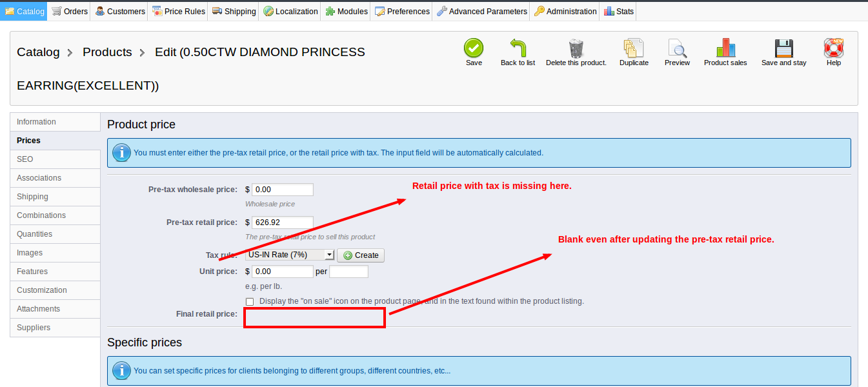
Task: Click the Save and stay floppy icon
Action: [x=783, y=48]
